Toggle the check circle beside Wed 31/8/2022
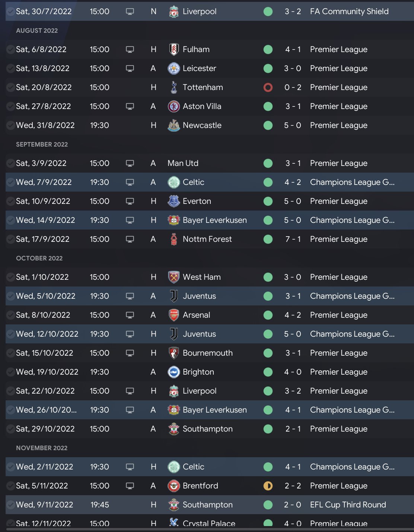This screenshot has height=532, width=414. click(x=11, y=125)
